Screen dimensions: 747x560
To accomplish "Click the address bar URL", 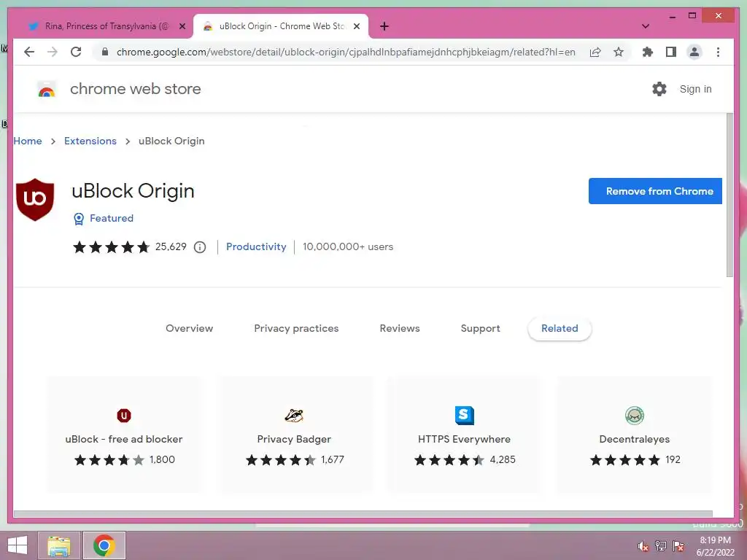I will [345, 52].
